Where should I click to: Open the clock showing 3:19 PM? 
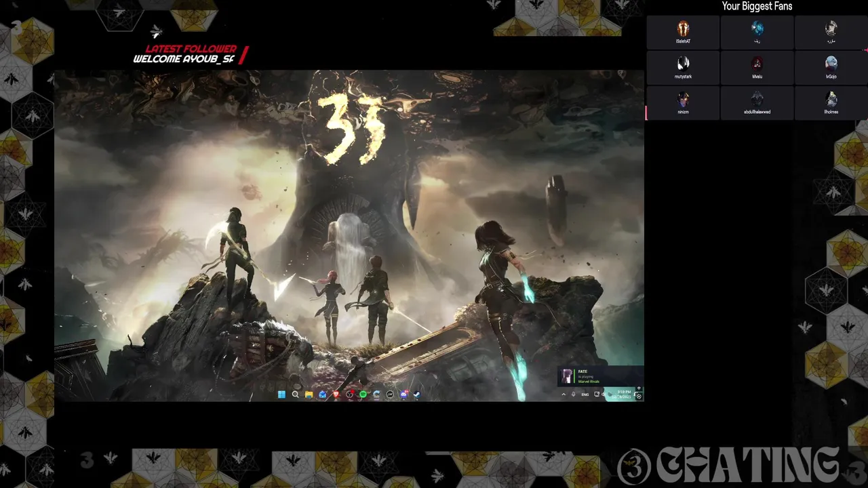623,394
